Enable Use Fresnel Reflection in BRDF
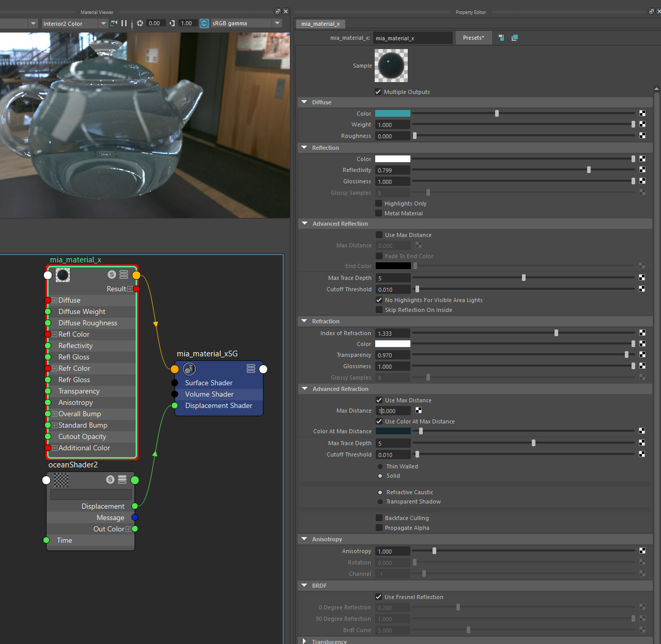Image resolution: width=661 pixels, height=644 pixels. 379,596
